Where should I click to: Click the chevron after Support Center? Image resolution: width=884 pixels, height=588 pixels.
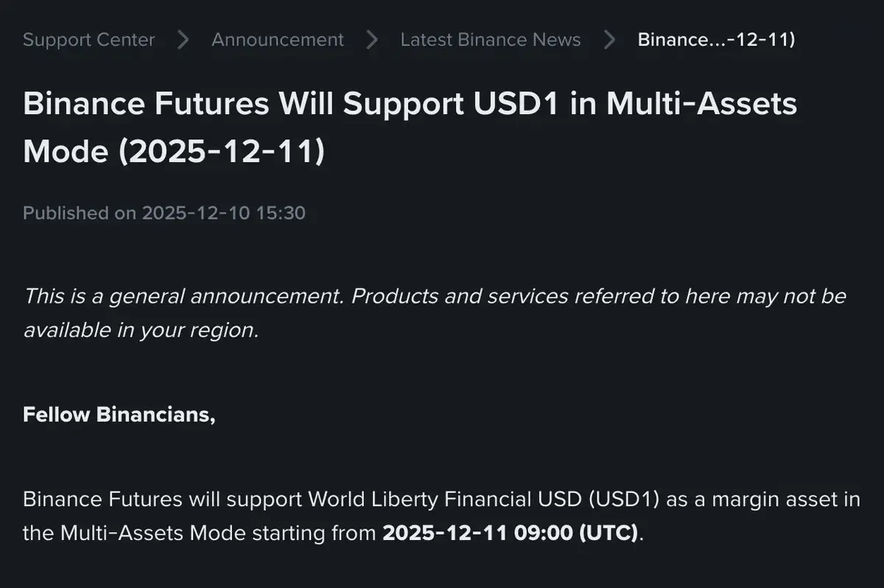click(182, 40)
